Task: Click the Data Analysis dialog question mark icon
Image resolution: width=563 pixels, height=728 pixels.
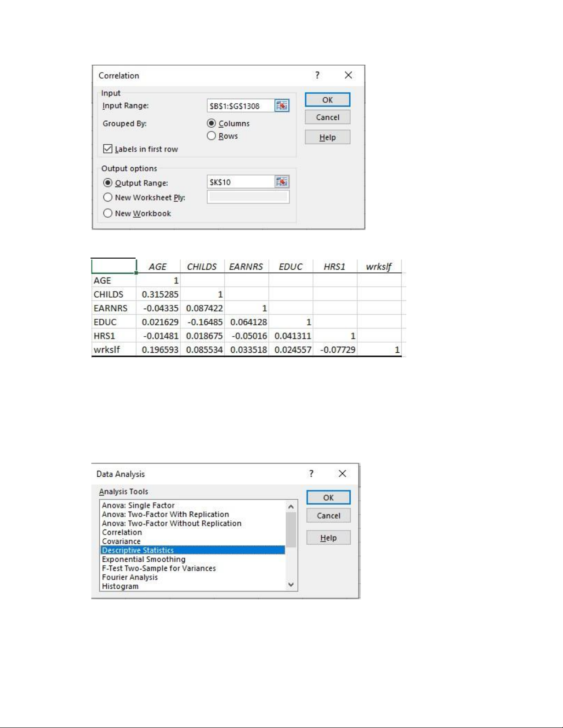Action: [311, 474]
